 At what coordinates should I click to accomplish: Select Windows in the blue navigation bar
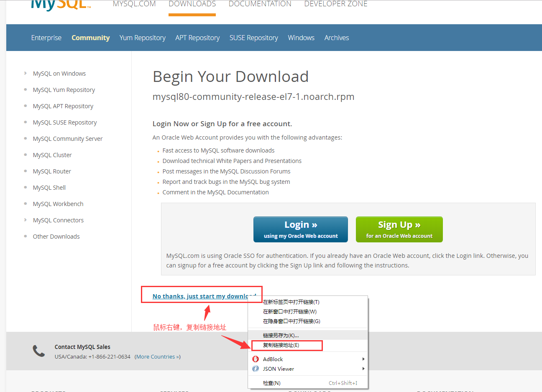click(x=301, y=38)
